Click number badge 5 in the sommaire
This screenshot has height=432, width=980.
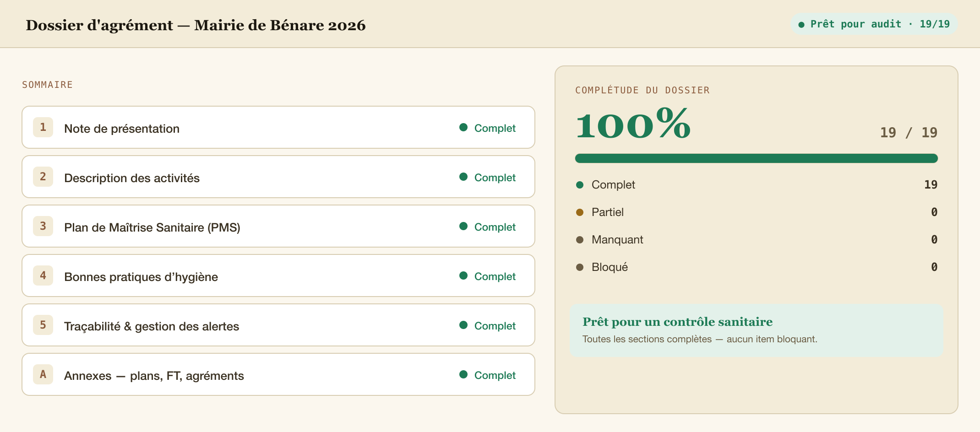43,325
